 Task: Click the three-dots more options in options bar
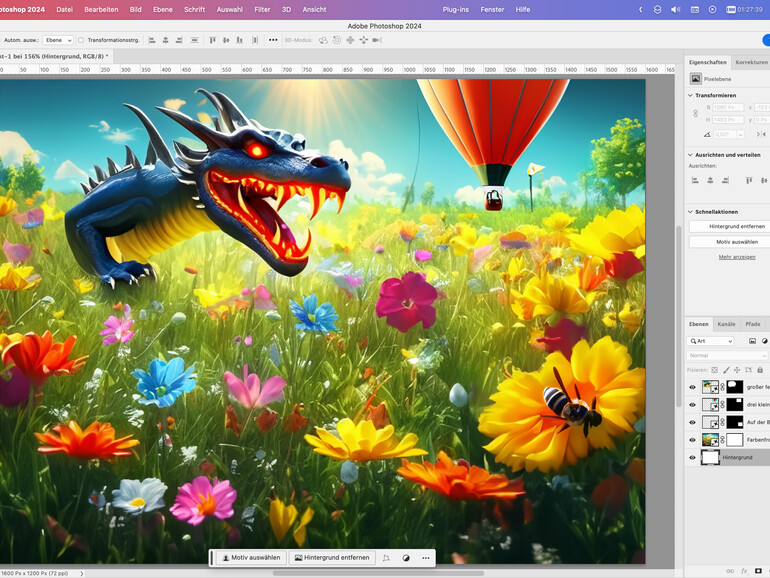273,40
